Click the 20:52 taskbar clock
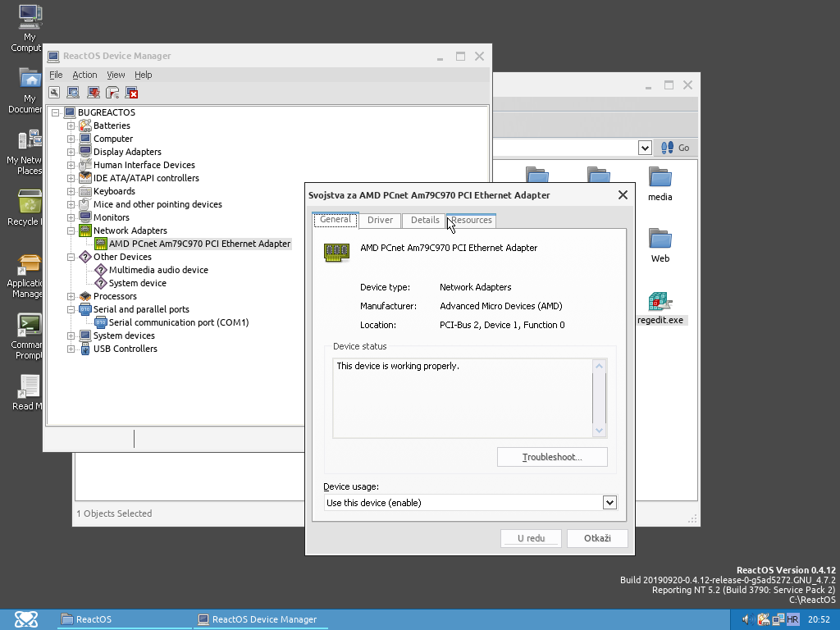840x630 pixels. click(x=819, y=620)
